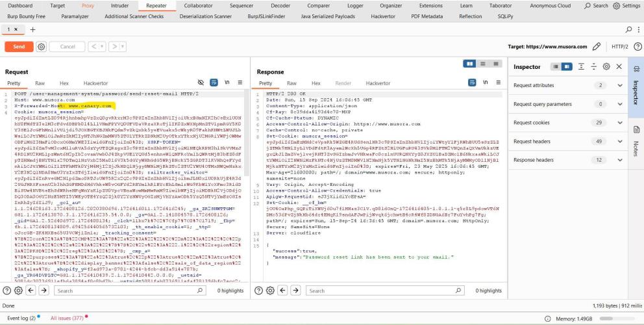The height and width of the screenshot is (325, 644).
Task: Expand Request cookies section
Action: point(619,123)
